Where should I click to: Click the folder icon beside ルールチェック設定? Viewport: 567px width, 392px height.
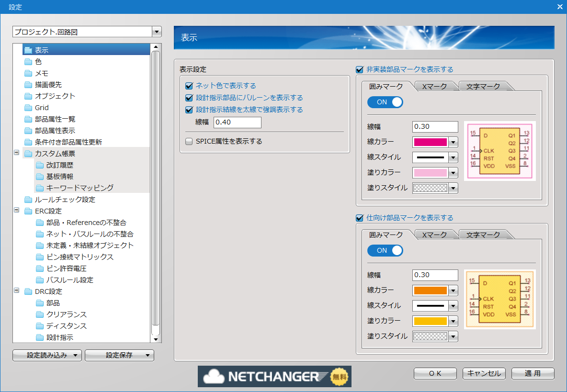pos(28,200)
